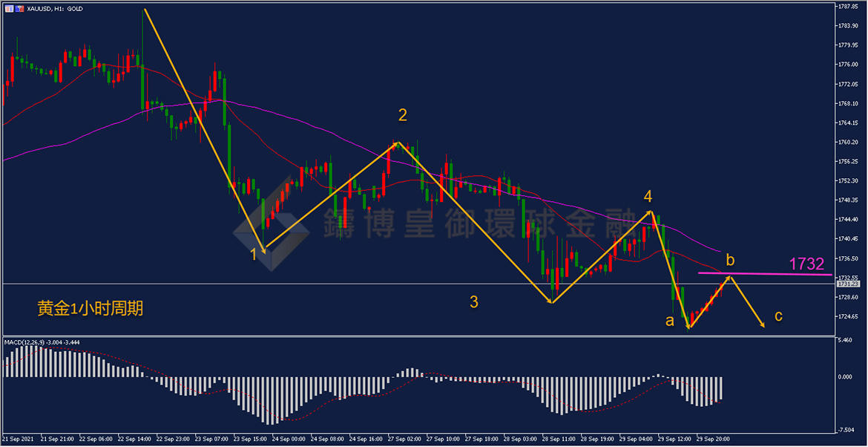Select the 'b' wave label
The height and width of the screenshot is (447, 868).
pyautogui.click(x=730, y=260)
